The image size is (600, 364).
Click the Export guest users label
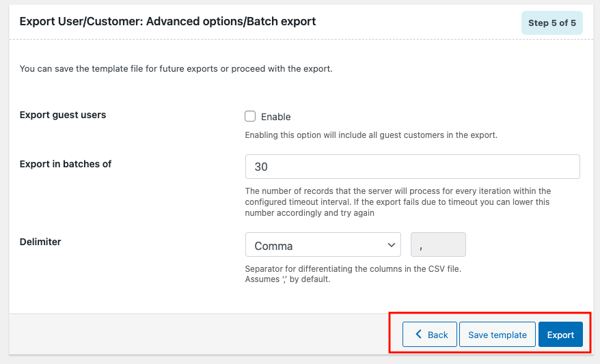pos(63,115)
